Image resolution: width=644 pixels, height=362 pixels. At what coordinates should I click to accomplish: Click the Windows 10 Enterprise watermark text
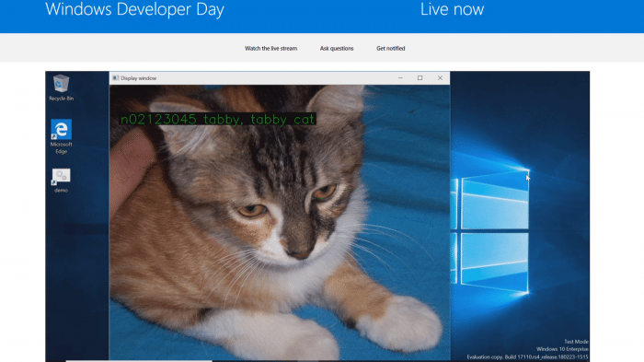click(x=562, y=349)
